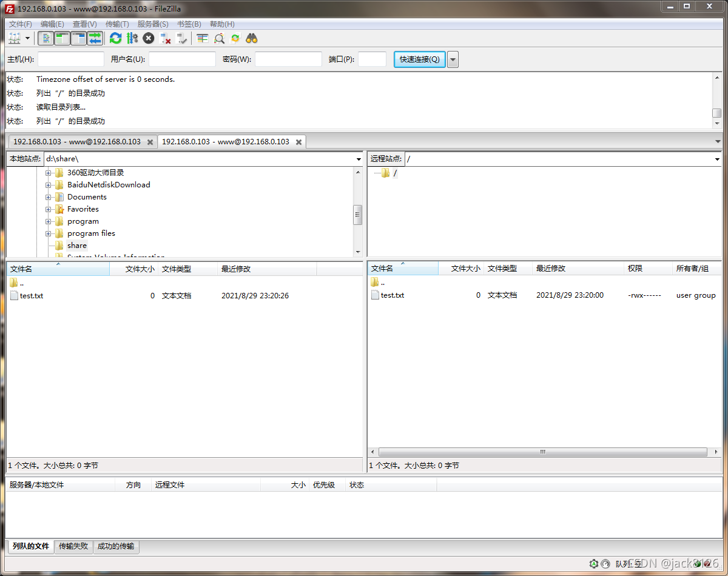Click remote list horizontal scrollbar
The image size is (728, 576).
click(543, 452)
